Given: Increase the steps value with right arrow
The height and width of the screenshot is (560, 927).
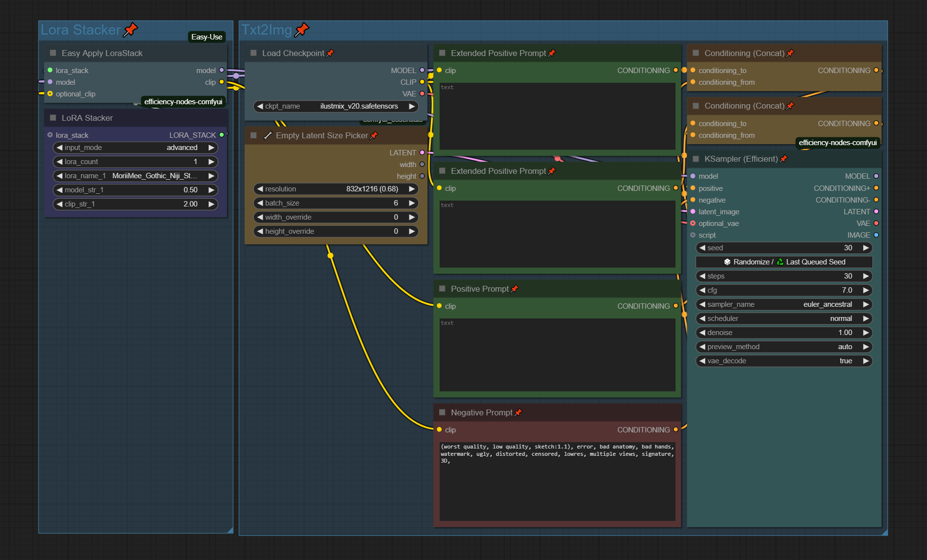Looking at the screenshot, I should coord(866,276).
